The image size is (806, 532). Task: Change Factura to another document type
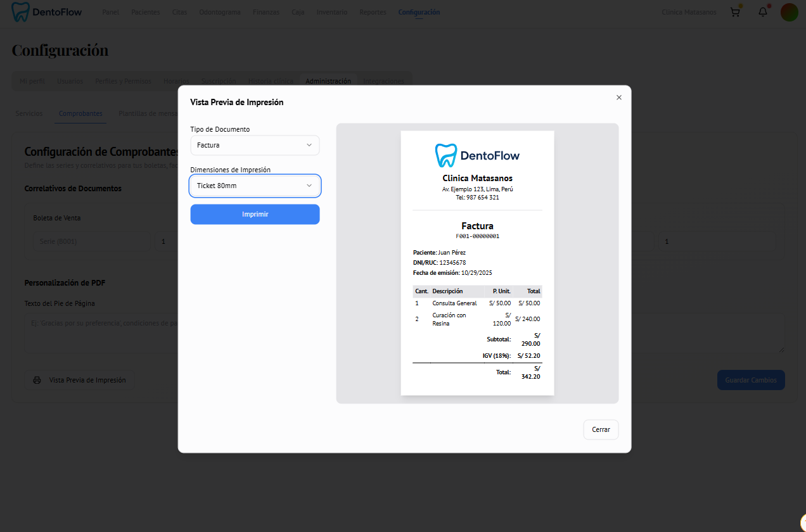tap(255, 145)
